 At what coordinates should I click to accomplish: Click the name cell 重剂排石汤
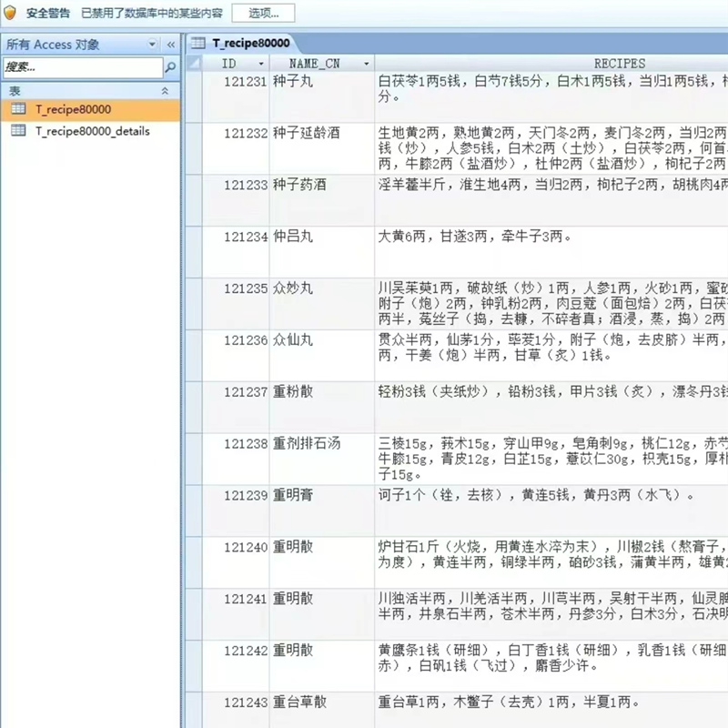click(x=322, y=460)
